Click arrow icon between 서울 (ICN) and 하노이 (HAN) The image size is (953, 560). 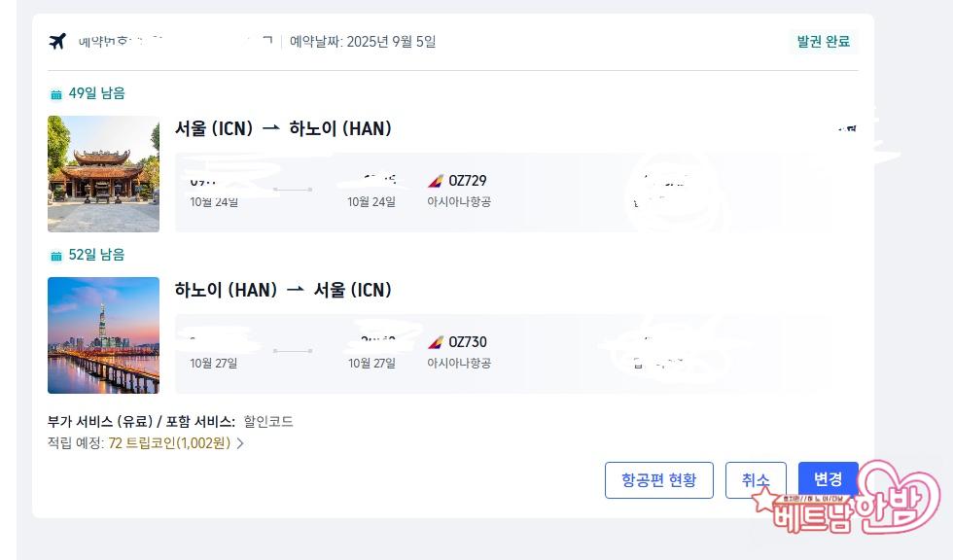[271, 128]
